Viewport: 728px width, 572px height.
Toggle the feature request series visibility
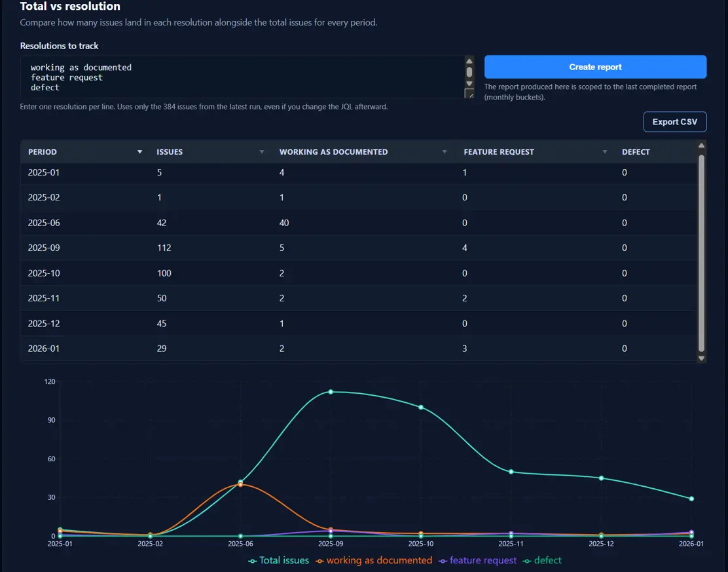477,560
